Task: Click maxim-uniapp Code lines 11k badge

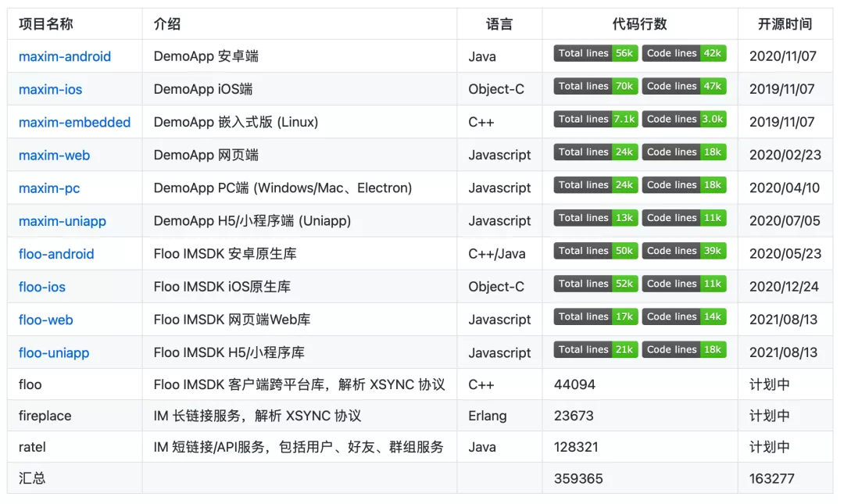Action: point(684,217)
